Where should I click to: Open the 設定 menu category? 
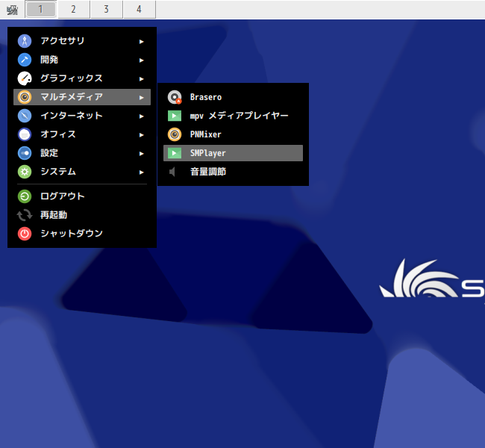pos(82,153)
